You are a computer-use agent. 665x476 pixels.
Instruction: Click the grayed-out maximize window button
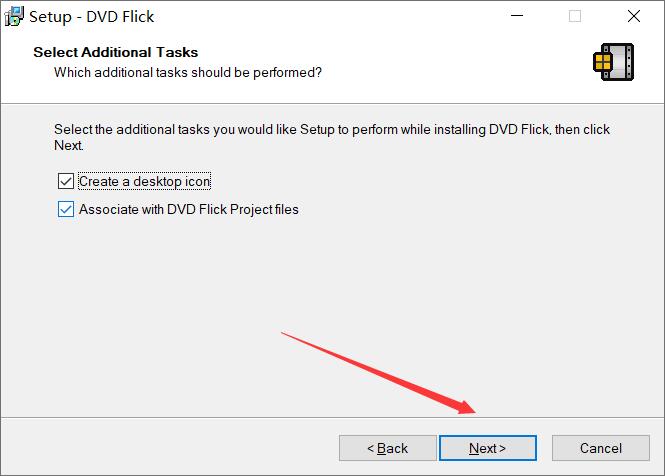[x=575, y=16]
